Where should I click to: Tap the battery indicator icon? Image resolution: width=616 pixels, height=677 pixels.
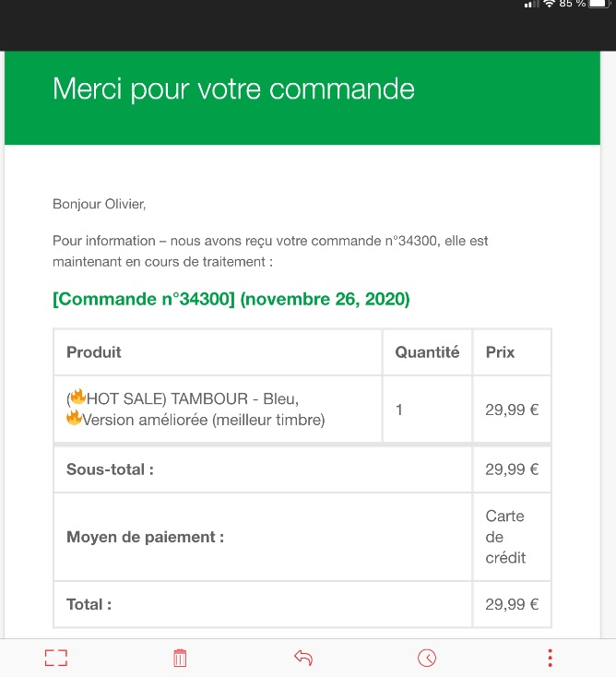[x=599, y=4]
